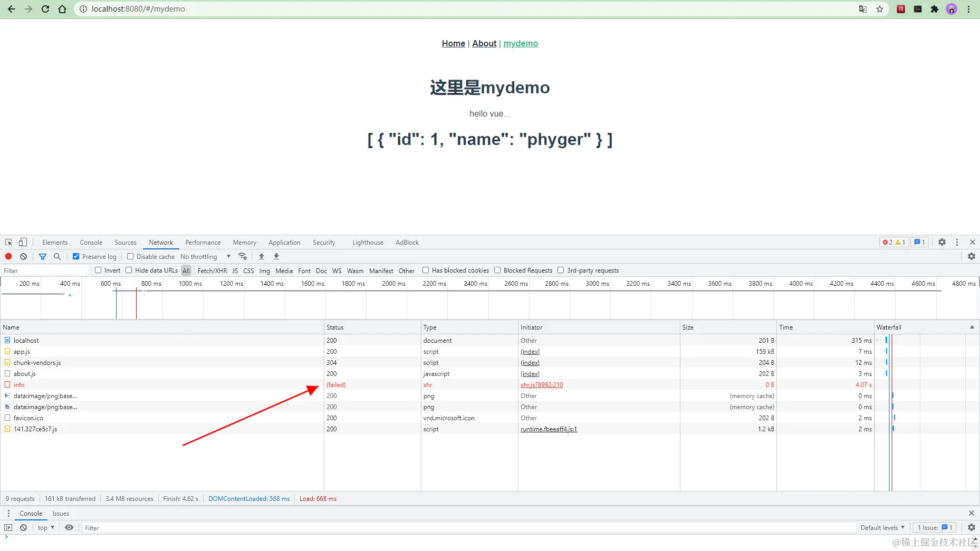The width and height of the screenshot is (980, 551).
Task: Check the Blocked Requests checkbox
Action: click(x=497, y=270)
